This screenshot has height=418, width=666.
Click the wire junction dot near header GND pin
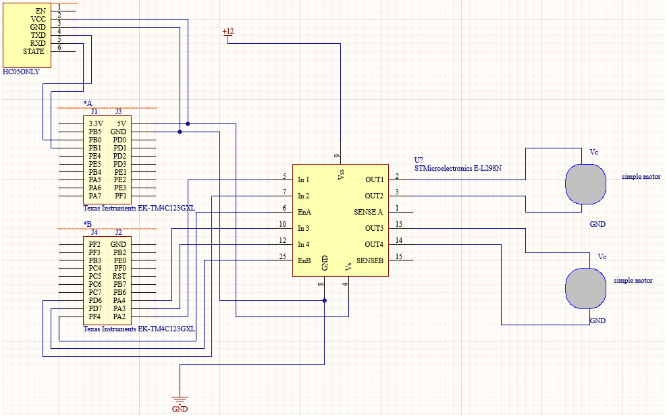tap(179, 132)
